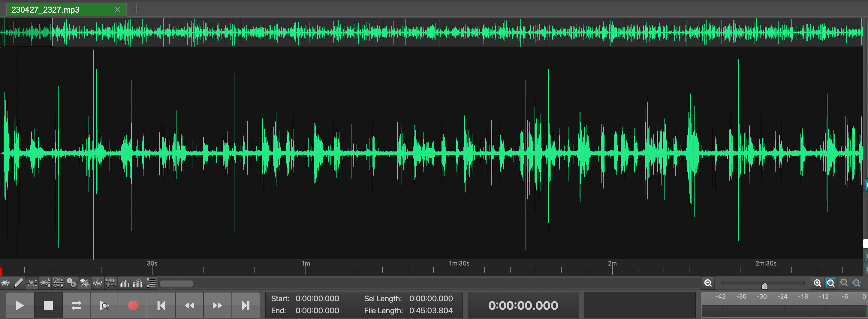
Task: Stop playback with the Stop button
Action: point(48,305)
